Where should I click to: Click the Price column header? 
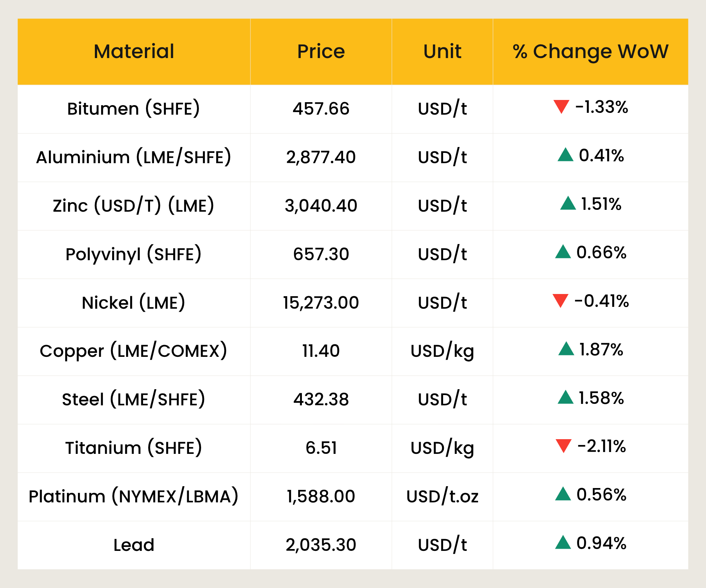[321, 51]
